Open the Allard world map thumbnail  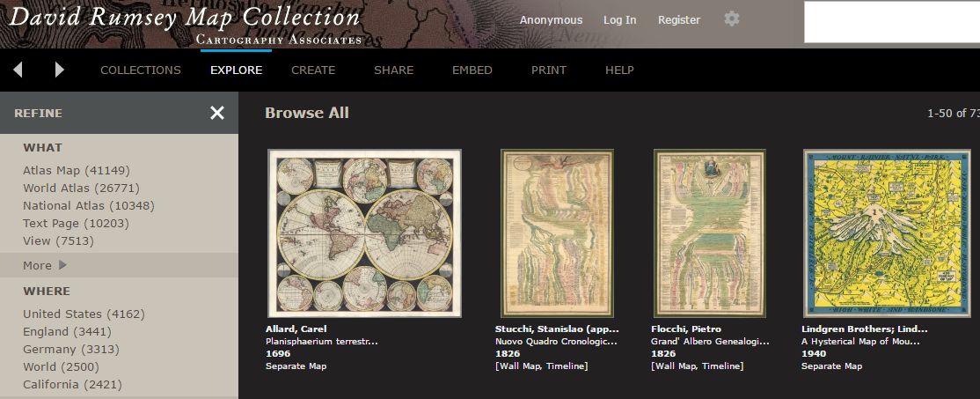click(364, 233)
